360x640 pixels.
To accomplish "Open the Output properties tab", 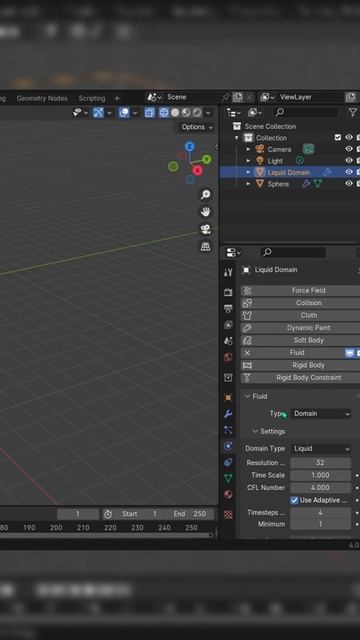I will click(x=228, y=309).
